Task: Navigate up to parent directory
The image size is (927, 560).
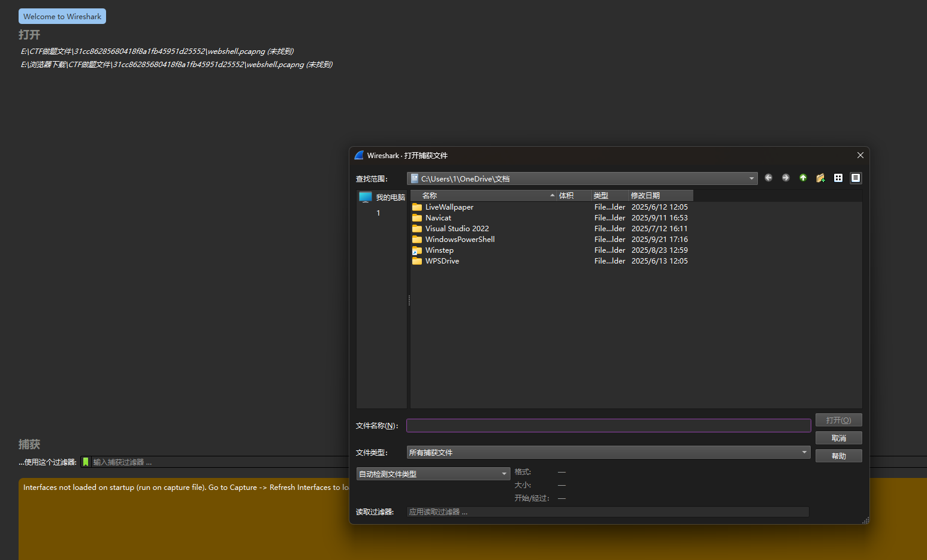Action: [803, 178]
